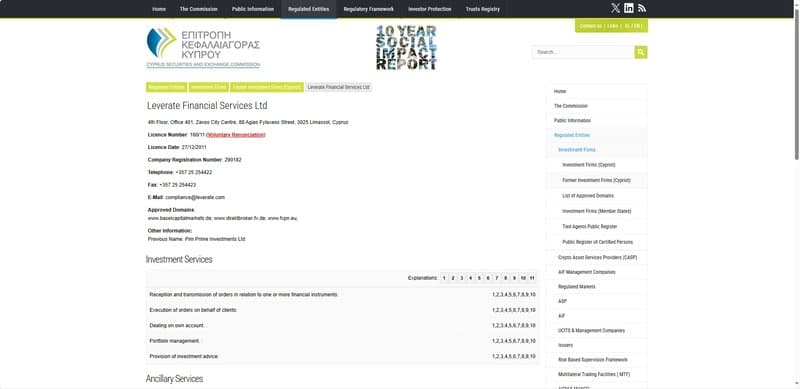Open the X (Twitter) social icon

click(x=615, y=8)
